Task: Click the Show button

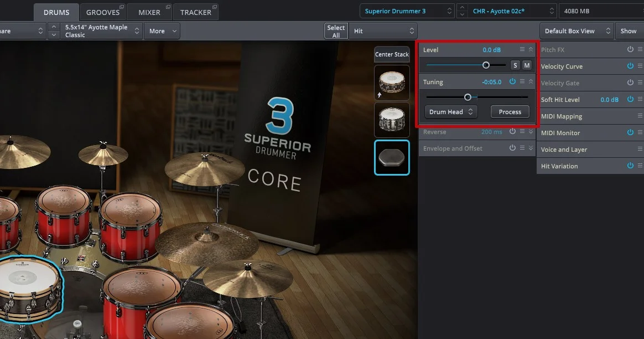Action: click(x=629, y=31)
